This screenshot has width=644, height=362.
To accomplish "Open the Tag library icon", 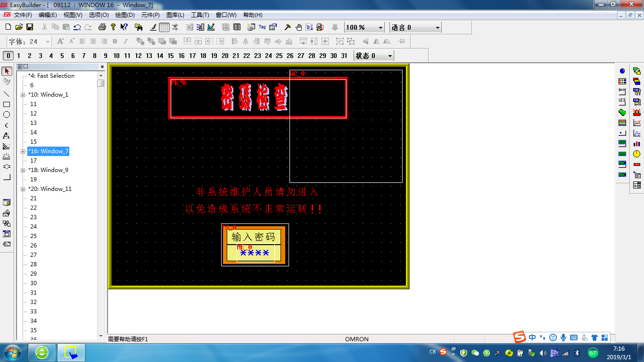I will (262, 27).
